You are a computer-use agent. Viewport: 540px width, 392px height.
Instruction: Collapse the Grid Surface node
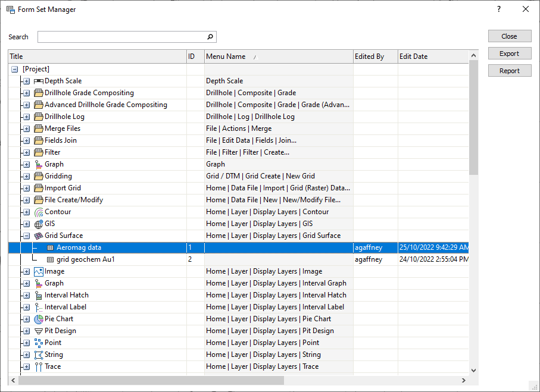pyautogui.click(x=26, y=236)
